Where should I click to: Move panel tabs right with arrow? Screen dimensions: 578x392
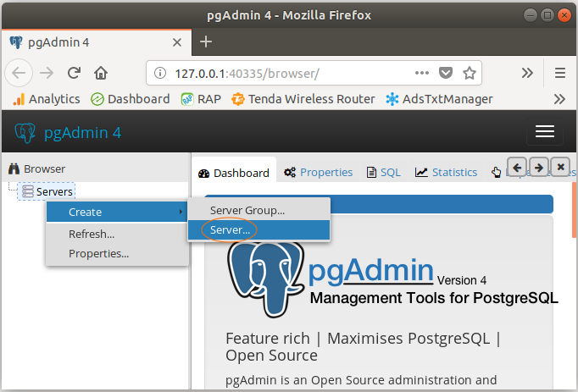pos(538,168)
